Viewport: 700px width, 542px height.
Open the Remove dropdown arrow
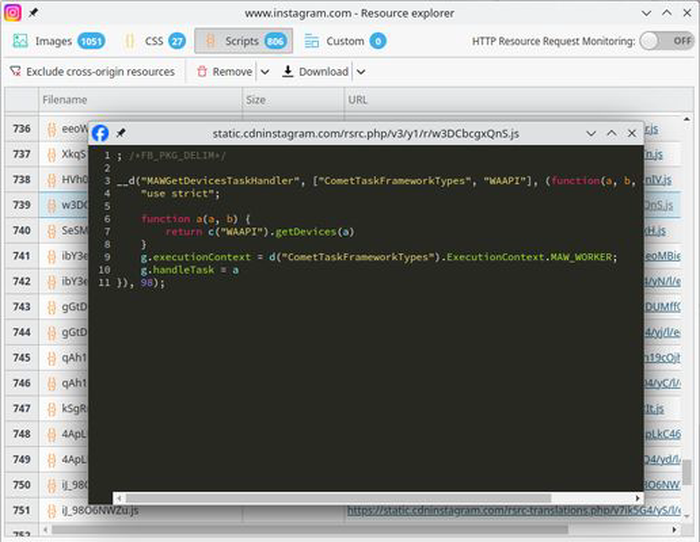pos(265,72)
